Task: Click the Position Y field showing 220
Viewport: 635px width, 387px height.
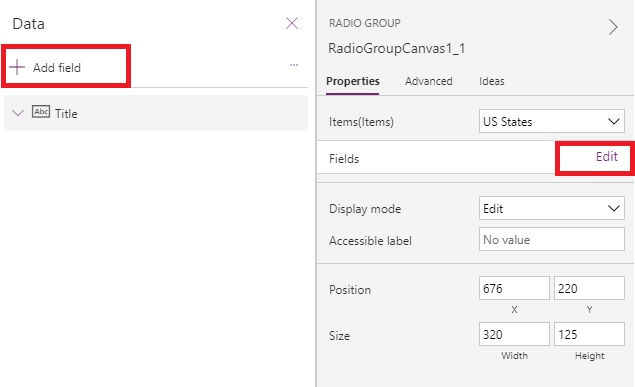Action: 589,288
